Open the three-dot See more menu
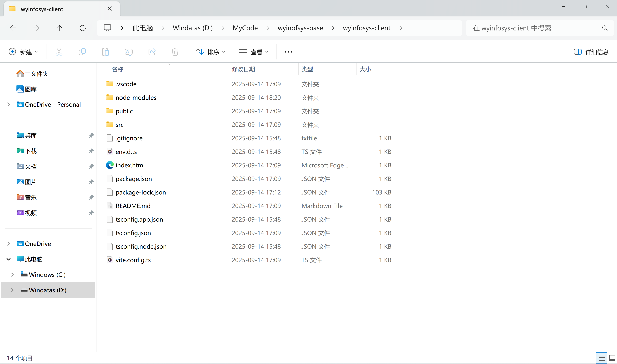Viewport: 617px width, 364px height. 288,52
